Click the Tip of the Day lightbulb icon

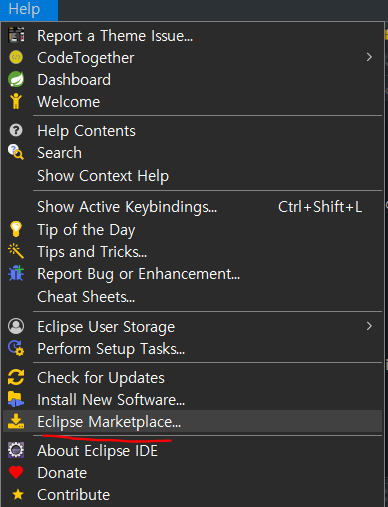(x=16, y=229)
